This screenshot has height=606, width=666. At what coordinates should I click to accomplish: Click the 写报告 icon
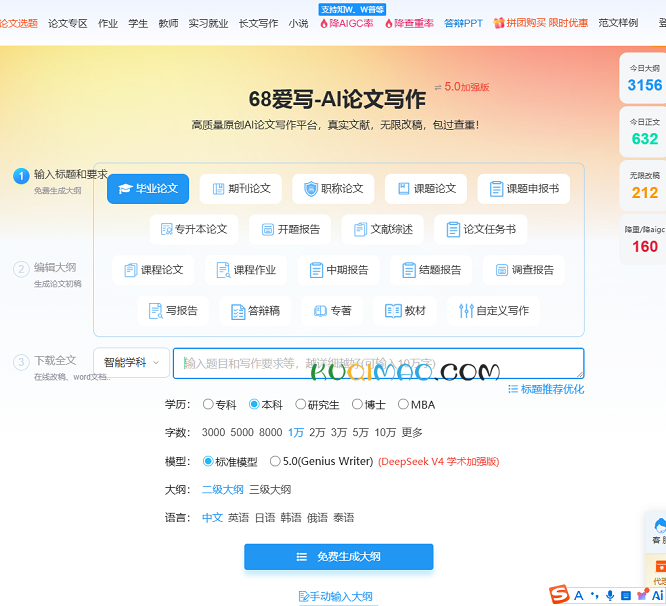click(x=155, y=311)
